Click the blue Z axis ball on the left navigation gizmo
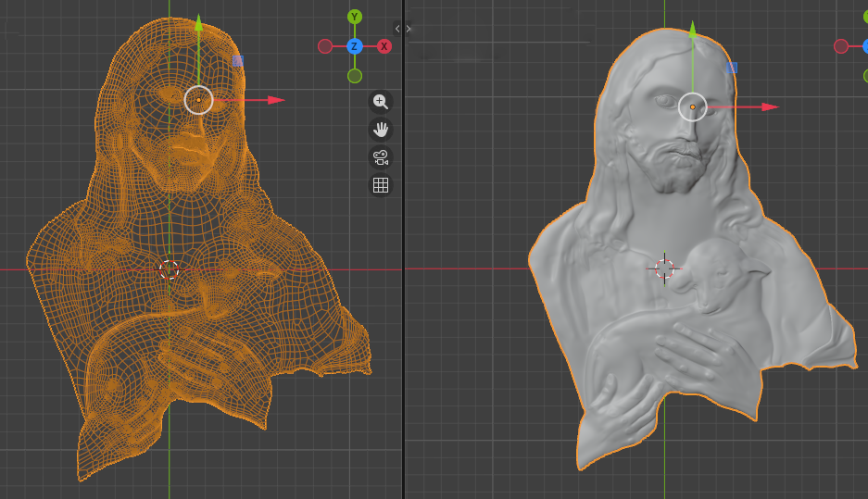The height and width of the screenshot is (499, 868). (x=355, y=46)
